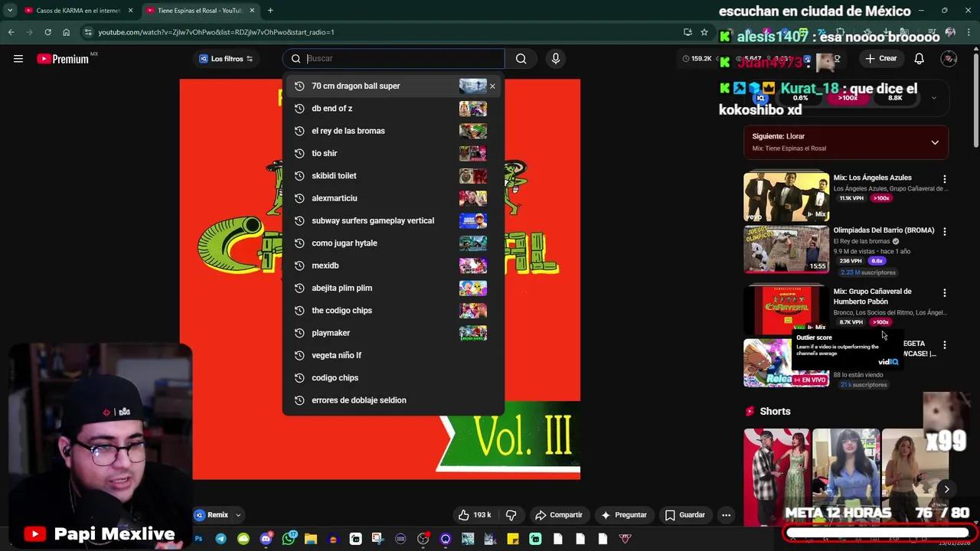Start voice search with microphone icon
This screenshot has height=551, width=980.
click(556, 59)
